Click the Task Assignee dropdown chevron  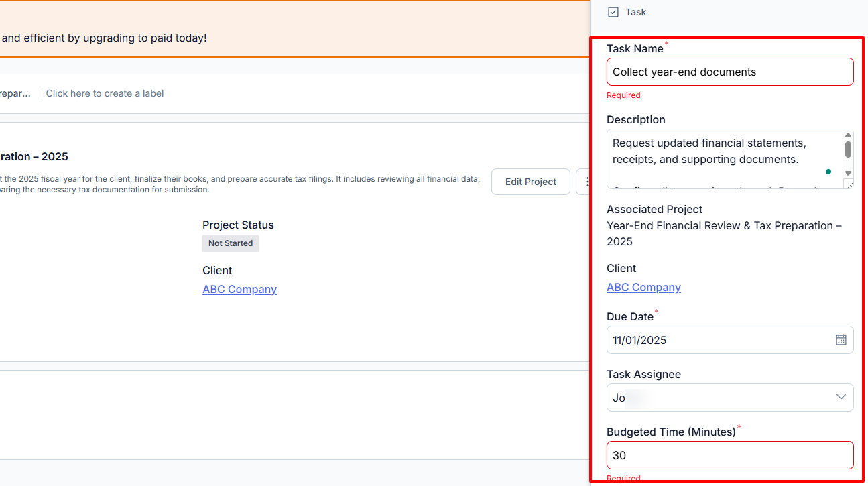tap(841, 397)
